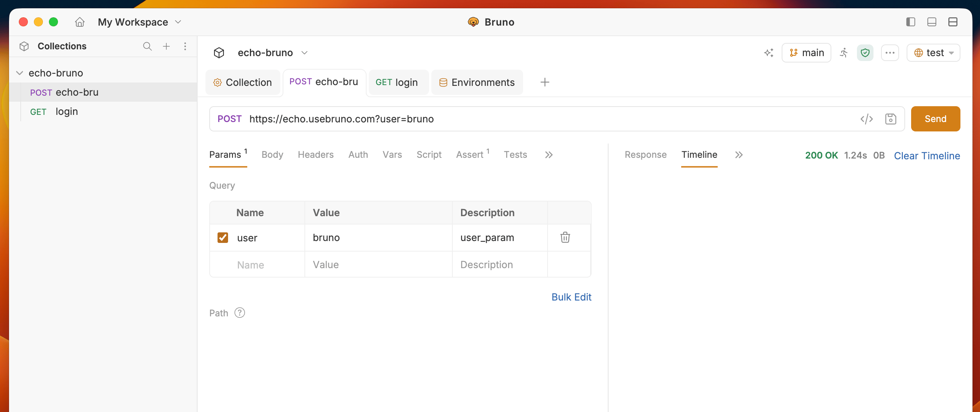The image size is (980, 412).
Task: Show more request tabs with double chevron
Action: click(548, 155)
